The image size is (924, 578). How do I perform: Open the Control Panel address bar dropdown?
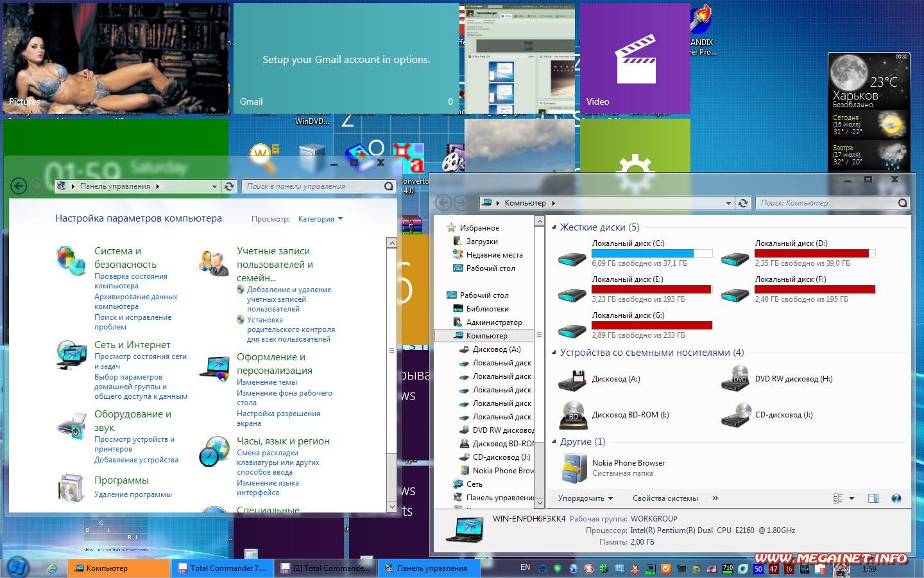[x=214, y=186]
